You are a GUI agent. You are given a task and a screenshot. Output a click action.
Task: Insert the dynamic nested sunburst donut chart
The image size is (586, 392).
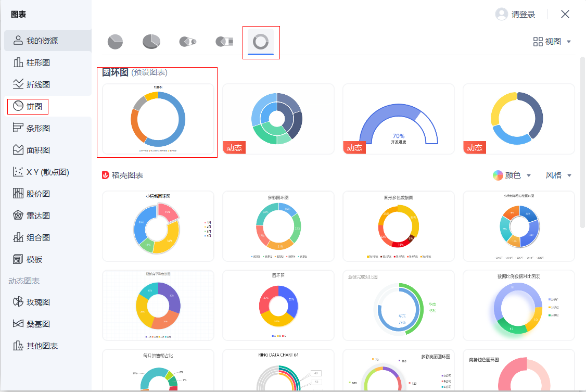point(278,119)
